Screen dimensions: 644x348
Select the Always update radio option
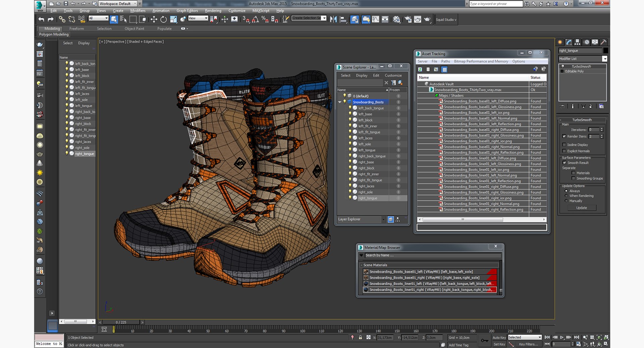click(x=566, y=191)
